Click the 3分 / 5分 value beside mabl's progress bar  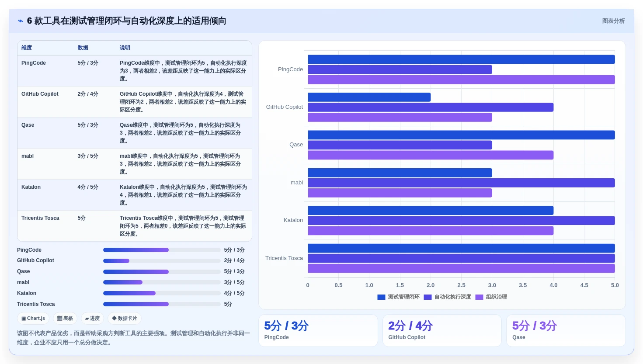[x=234, y=282]
